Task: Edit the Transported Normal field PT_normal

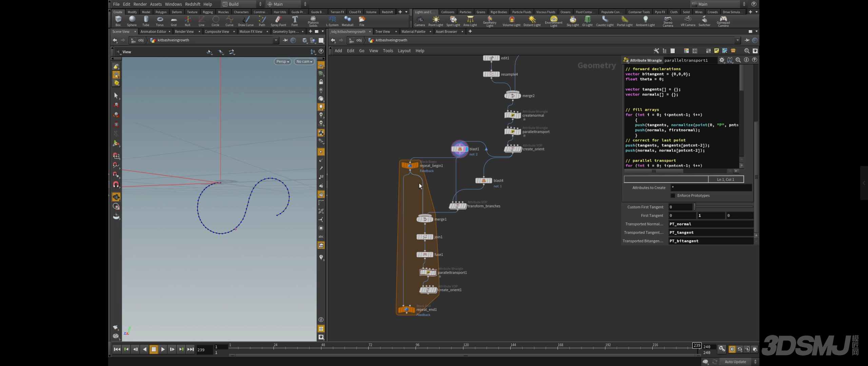Action: pos(711,224)
